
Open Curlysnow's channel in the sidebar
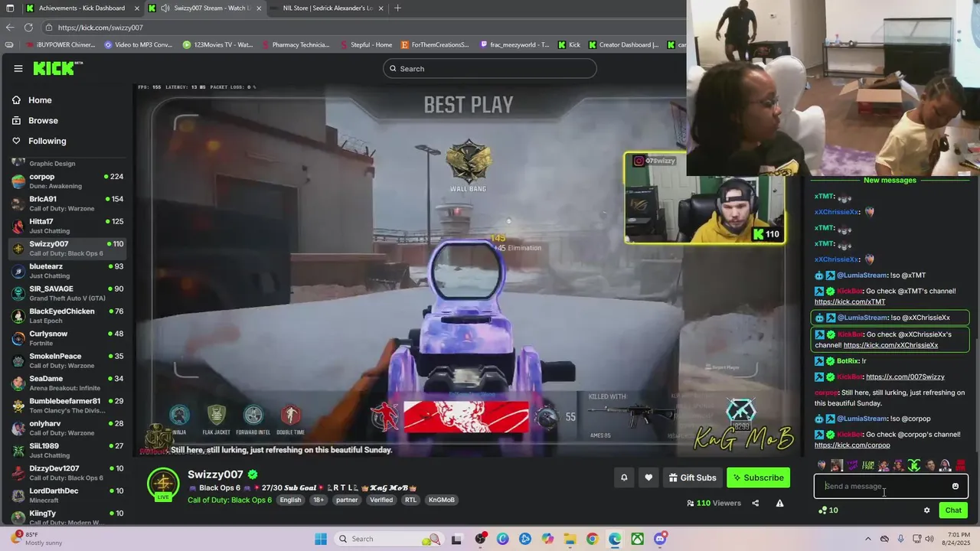(x=67, y=338)
